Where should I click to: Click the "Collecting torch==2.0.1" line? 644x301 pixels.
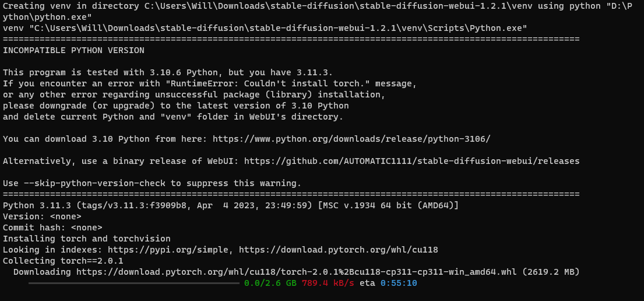pyautogui.click(x=63, y=261)
